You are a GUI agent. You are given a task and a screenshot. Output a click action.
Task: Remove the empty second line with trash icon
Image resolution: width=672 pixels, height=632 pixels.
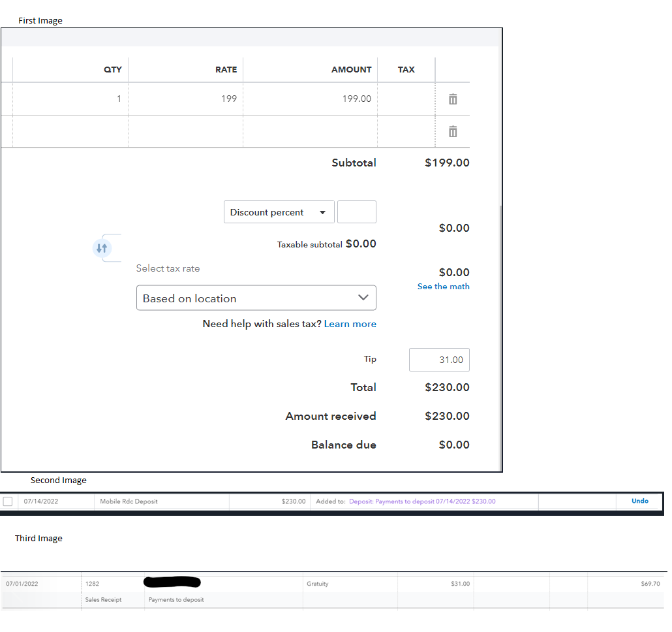[452, 131]
